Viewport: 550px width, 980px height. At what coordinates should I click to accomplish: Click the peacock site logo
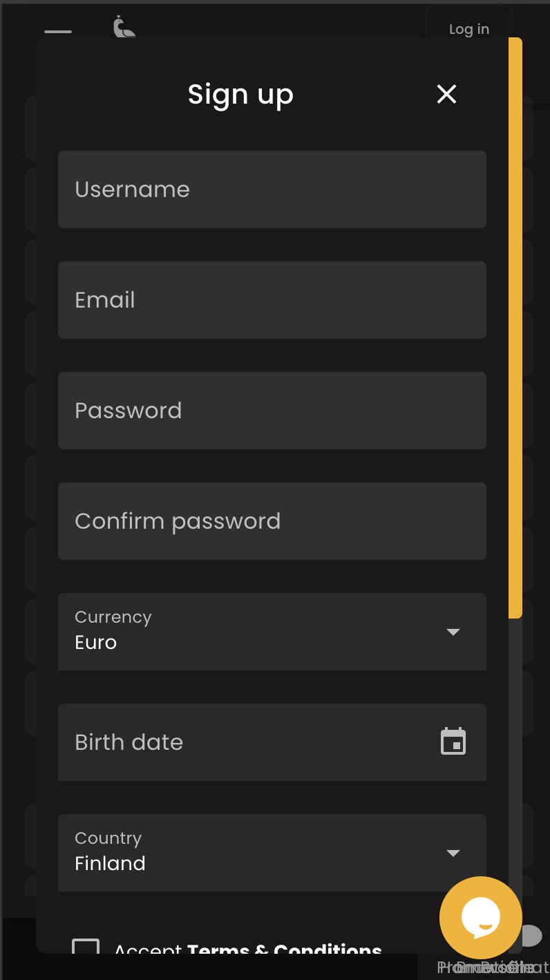(124, 28)
